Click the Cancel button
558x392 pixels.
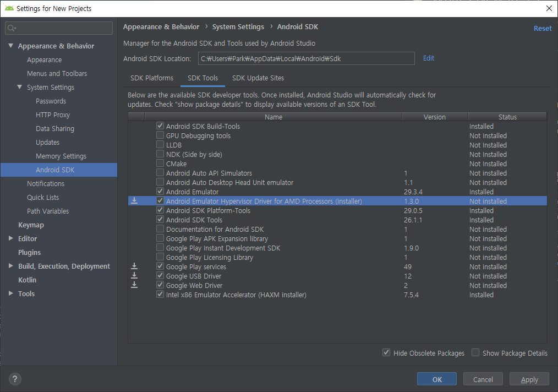[x=483, y=379]
